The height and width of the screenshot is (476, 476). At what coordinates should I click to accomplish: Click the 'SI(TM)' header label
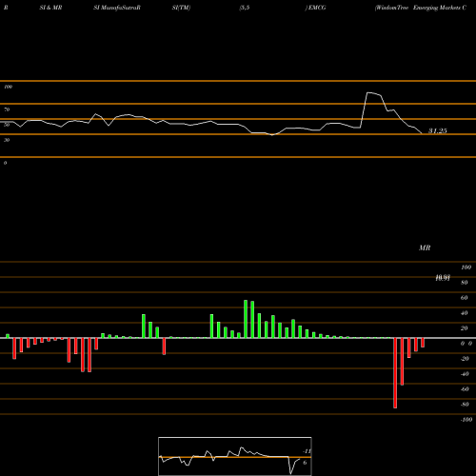[x=181, y=8]
